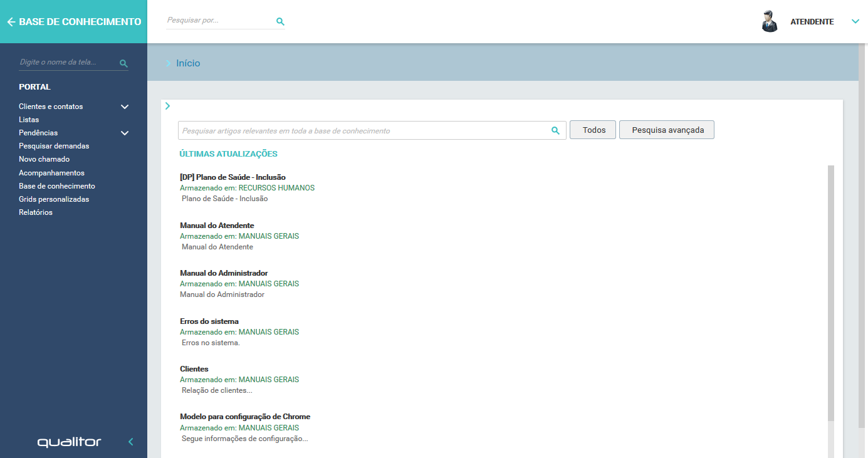This screenshot has height=458, width=868.
Task: Open Grids personalizadas
Action: coord(54,199)
